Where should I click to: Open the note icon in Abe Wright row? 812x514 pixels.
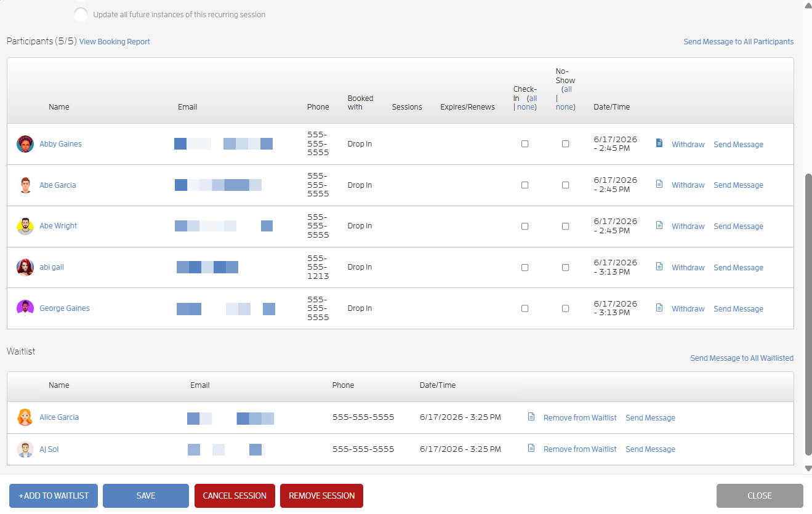[659, 225]
